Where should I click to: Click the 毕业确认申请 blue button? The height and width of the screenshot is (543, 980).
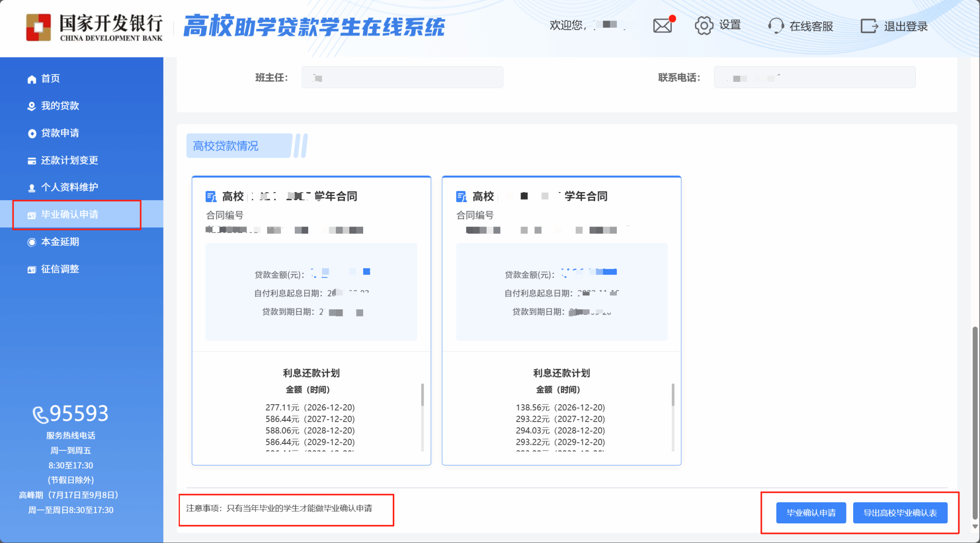tap(811, 513)
